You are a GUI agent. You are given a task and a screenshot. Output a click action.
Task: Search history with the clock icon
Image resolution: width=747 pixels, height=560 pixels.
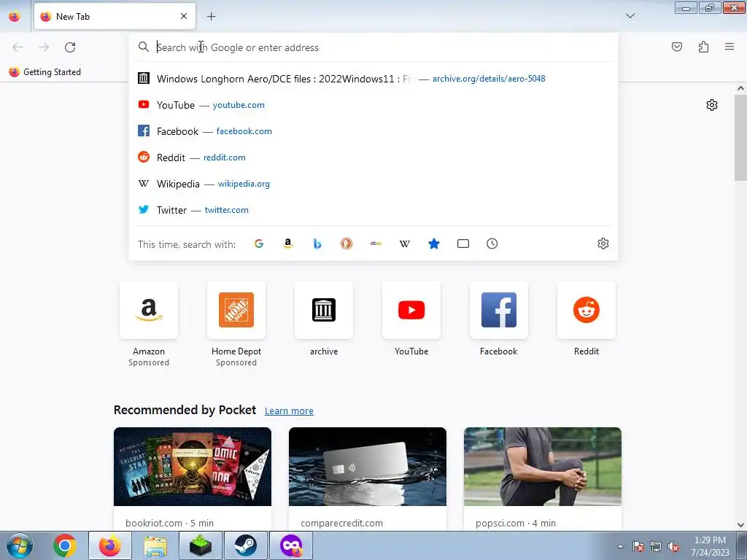coord(492,244)
